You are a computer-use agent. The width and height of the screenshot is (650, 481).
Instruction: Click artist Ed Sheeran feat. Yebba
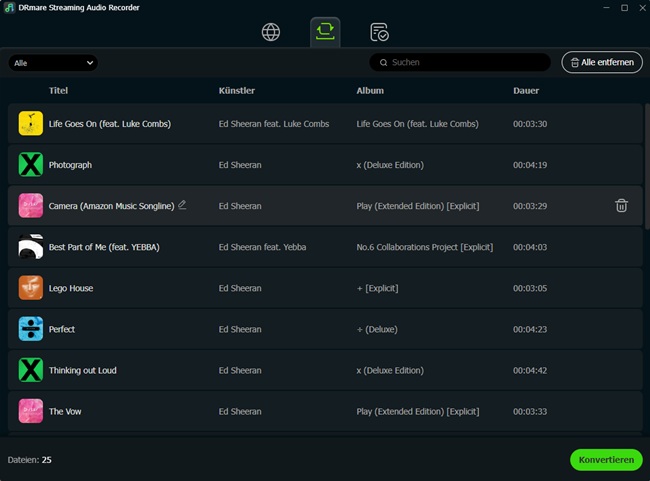[x=262, y=247]
